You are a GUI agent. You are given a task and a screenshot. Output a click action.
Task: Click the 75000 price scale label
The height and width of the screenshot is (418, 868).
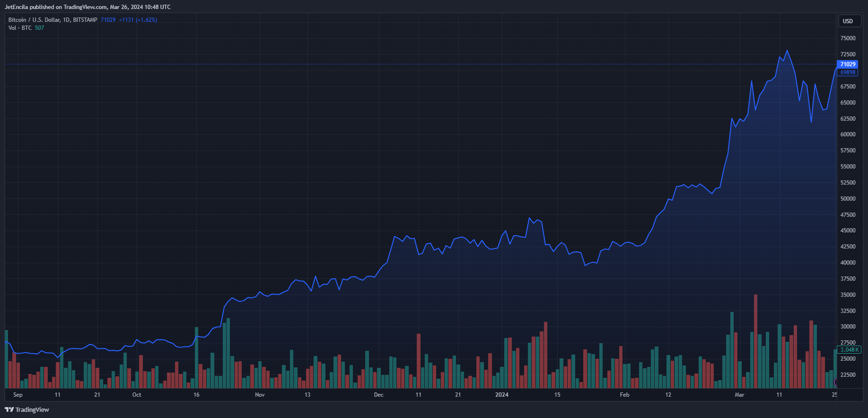848,38
